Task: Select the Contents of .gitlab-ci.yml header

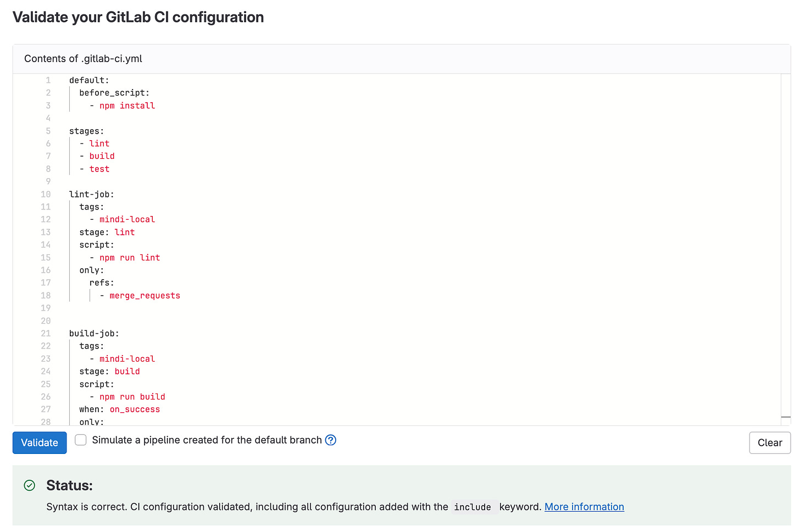Action: pos(82,58)
